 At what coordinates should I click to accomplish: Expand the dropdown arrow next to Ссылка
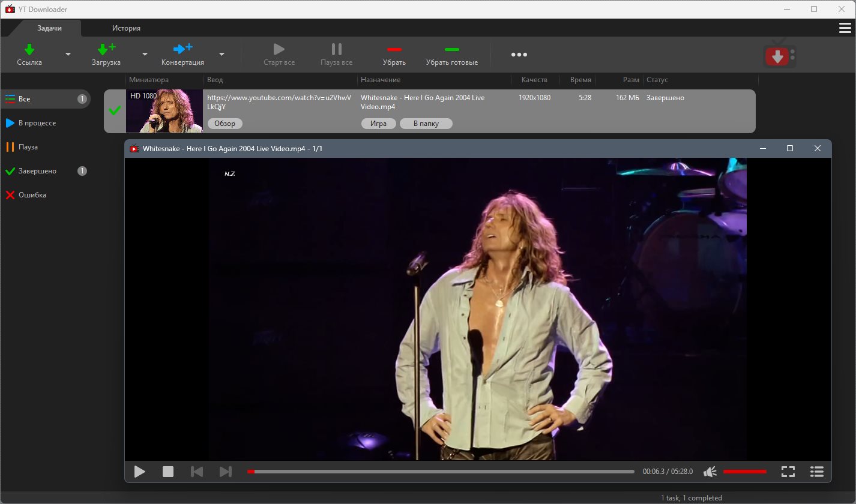coord(68,55)
